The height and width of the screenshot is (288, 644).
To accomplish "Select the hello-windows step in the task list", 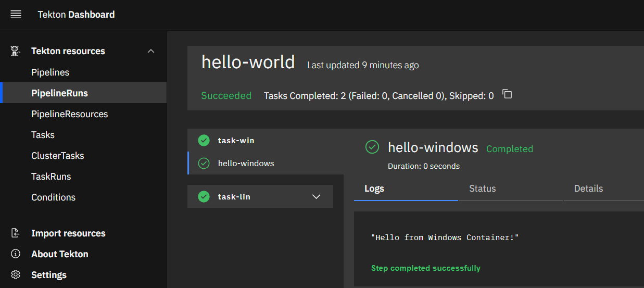I will [x=266, y=164].
